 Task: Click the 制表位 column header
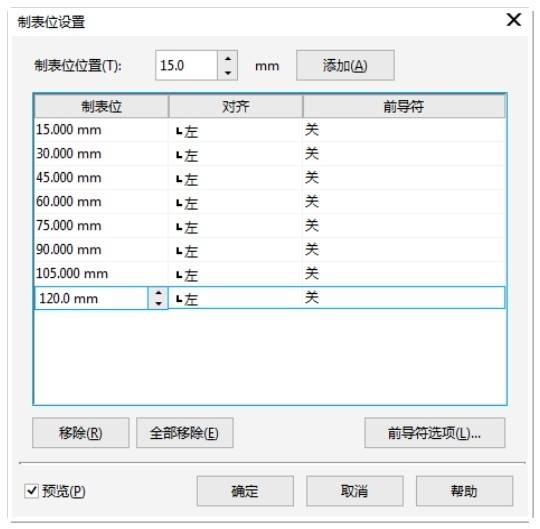(x=101, y=106)
